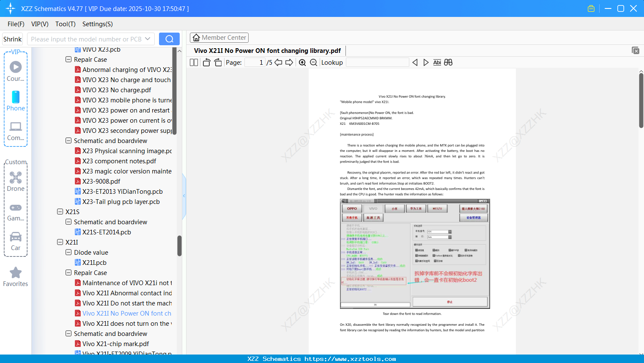
Task: Open the model number dropdown arrow
Action: (x=148, y=39)
